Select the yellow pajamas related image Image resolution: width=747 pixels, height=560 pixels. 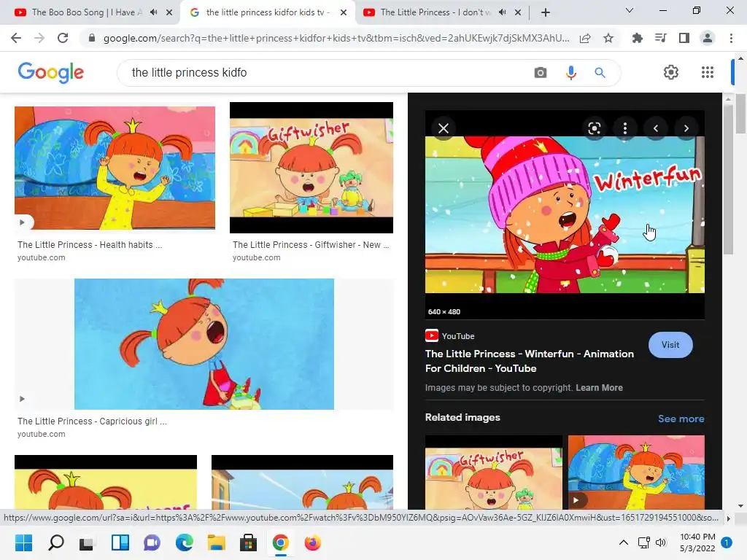pyautogui.click(x=636, y=472)
